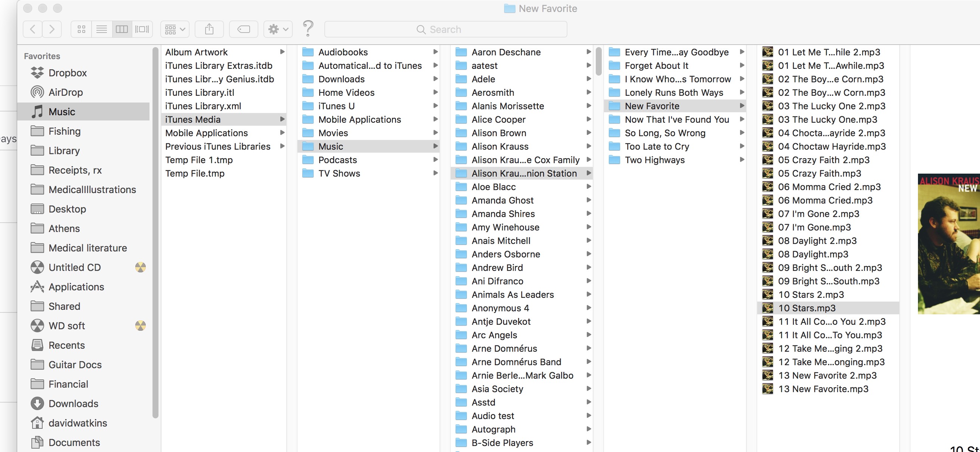This screenshot has height=452, width=980.
Task: Open the Movies folder
Action: coord(369,133)
